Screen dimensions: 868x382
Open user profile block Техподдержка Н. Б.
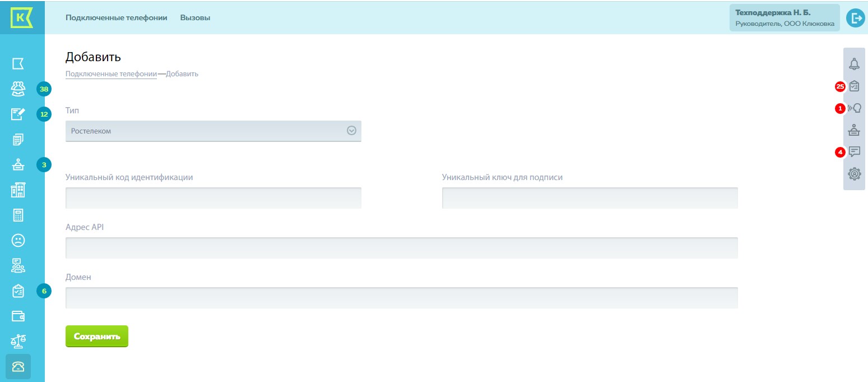tap(784, 18)
